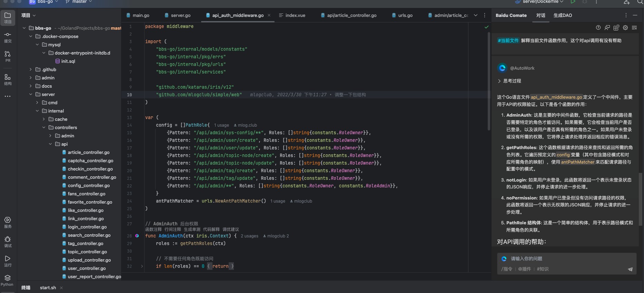Open more run actions vertical dots in toolbar
Viewport: 644px width, 293px height.
(596, 2)
